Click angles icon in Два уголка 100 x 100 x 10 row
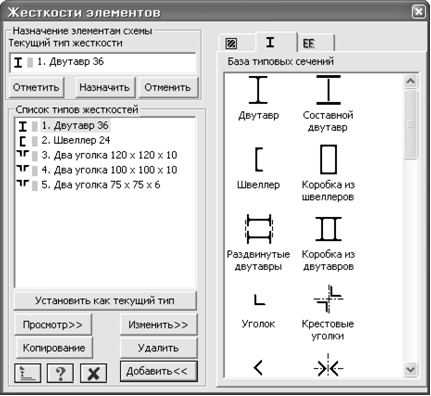The image size is (431, 396). [x=23, y=169]
